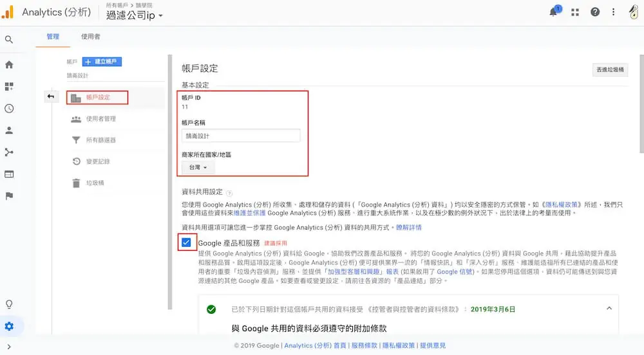Click the Analytics logo
This screenshot has width=644, height=355.
click(x=8, y=12)
